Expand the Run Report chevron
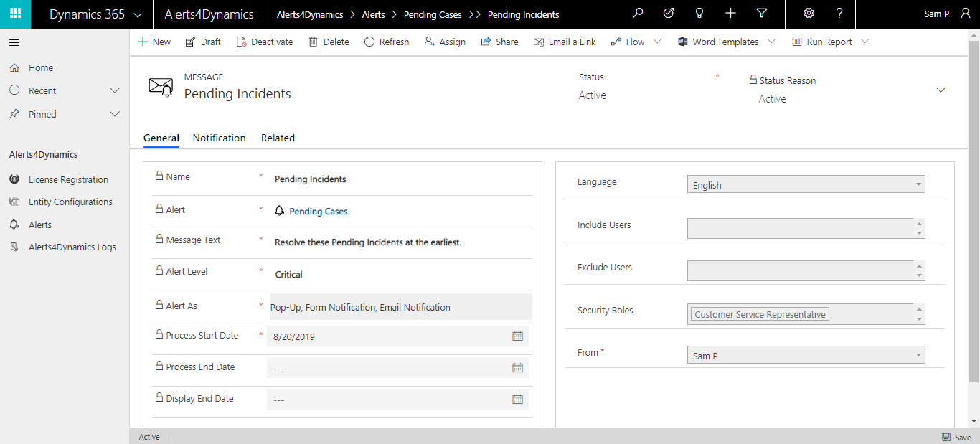980x444 pixels. 864,42
